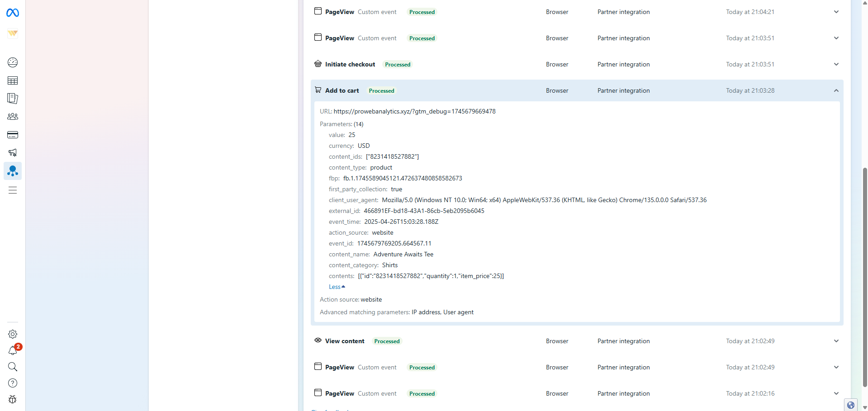868x411 pixels.
Task: Open the All tools hamburger menu
Action: [x=13, y=190]
